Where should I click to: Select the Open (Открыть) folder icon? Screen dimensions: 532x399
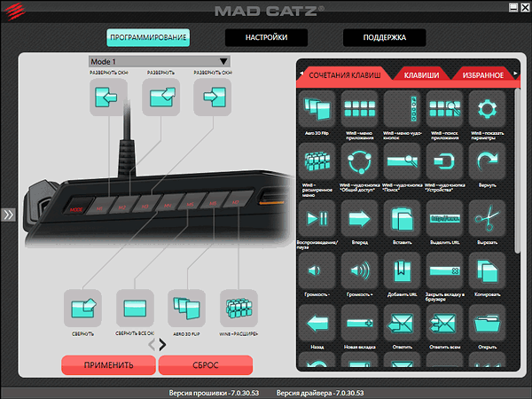click(487, 323)
